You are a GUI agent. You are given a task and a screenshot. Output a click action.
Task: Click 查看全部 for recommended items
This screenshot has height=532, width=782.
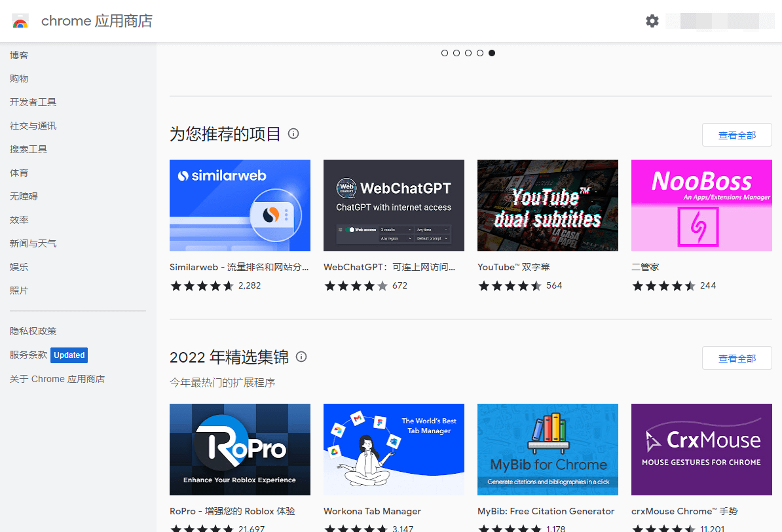(736, 135)
